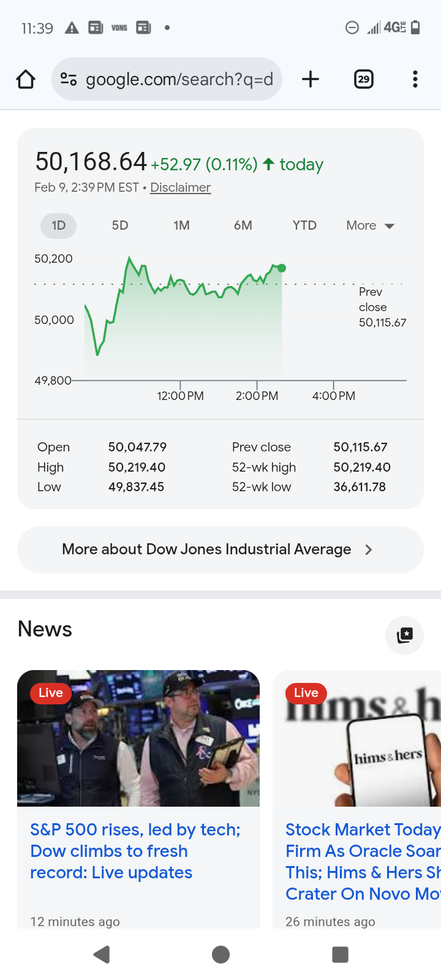The image size is (441, 980).
Task: Tap the Chrome home icon
Action: 26,79
